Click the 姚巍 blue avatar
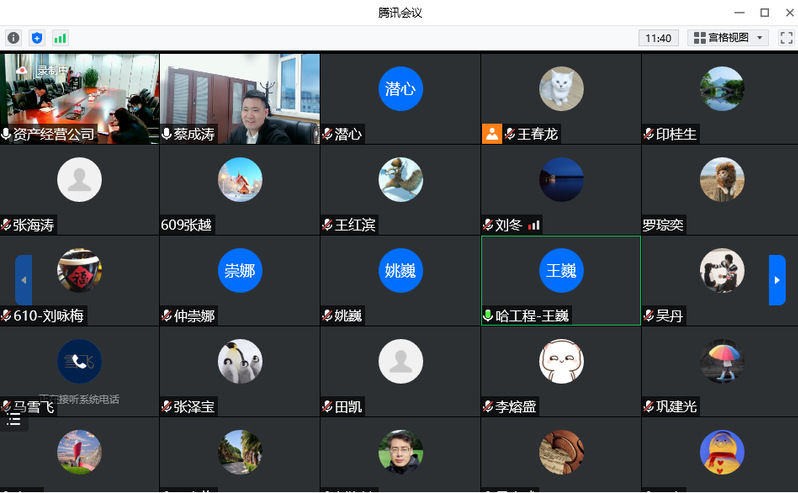 click(400, 270)
